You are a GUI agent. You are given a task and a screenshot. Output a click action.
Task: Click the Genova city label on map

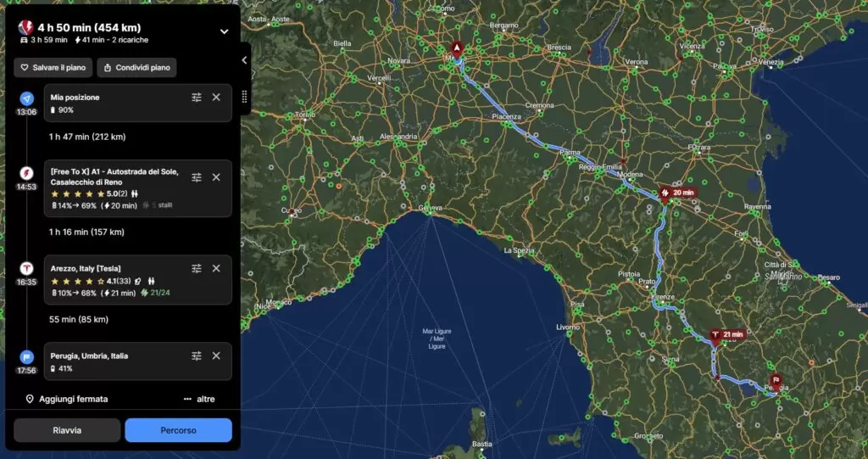pos(431,208)
